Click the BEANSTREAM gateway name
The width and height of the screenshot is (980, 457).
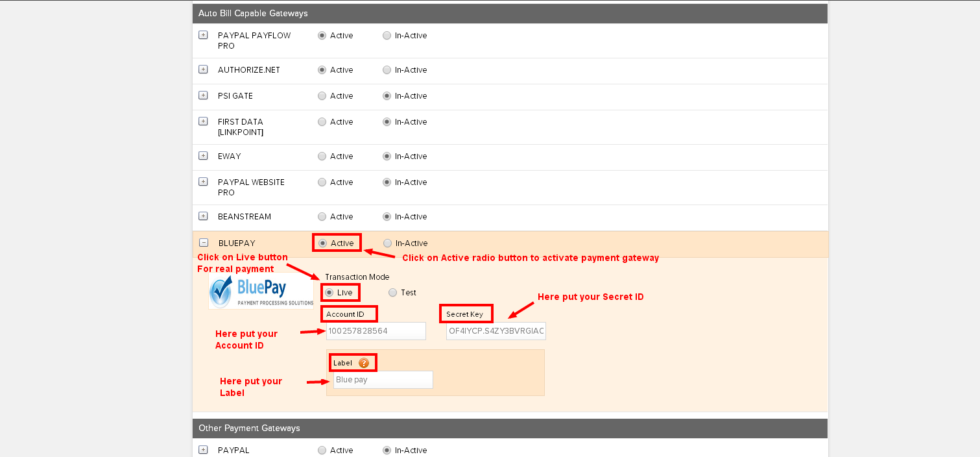pyautogui.click(x=245, y=217)
